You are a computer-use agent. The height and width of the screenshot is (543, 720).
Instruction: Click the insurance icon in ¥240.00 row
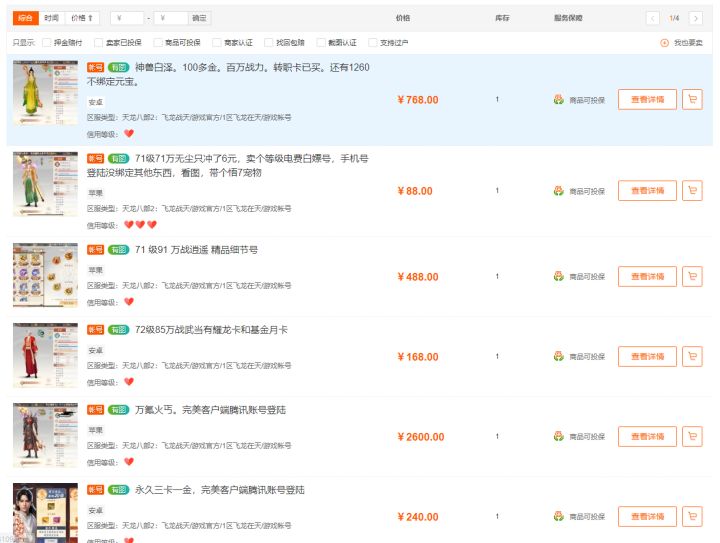(558, 516)
